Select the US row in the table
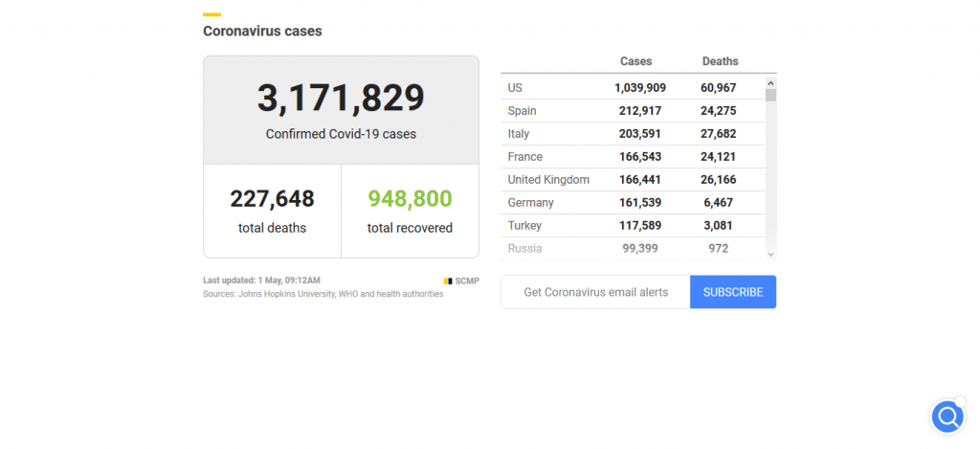980x449 pixels. click(x=632, y=88)
